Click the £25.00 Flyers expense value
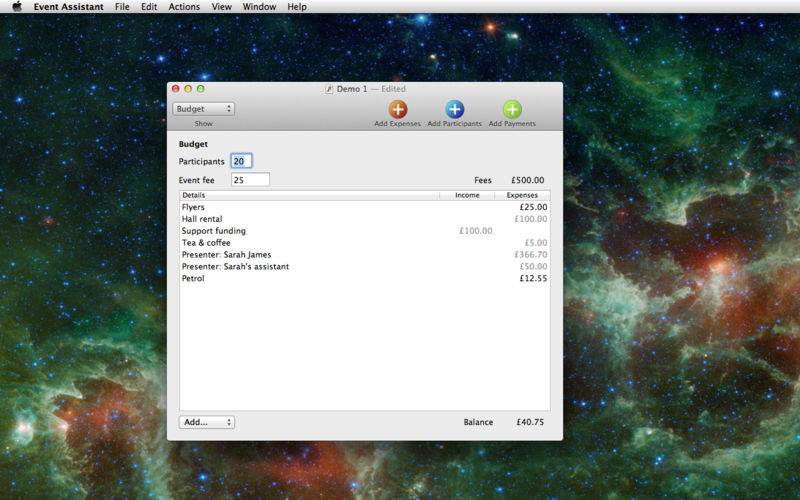Viewport: 800px width, 500px height. [533, 207]
